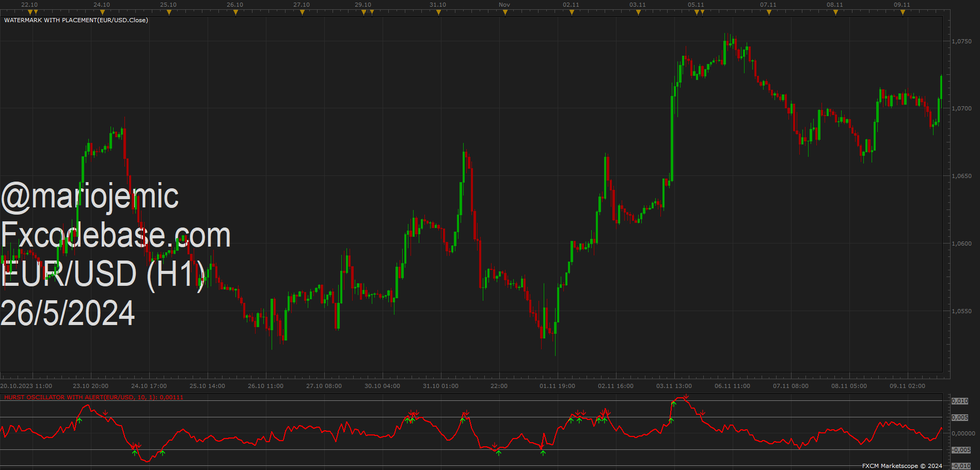Image resolution: width=980 pixels, height=470 pixels.
Task: Click the 1,0550 price level label
Action: [x=961, y=311]
